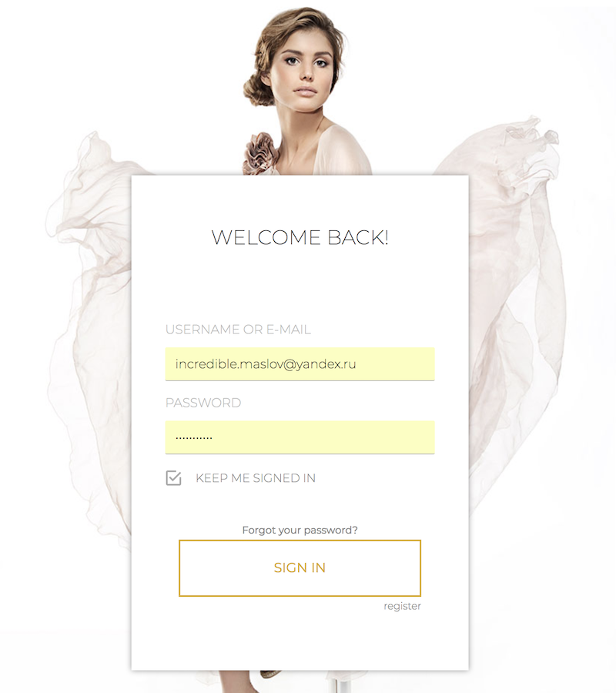Screen dimensions: 616x693
Task: Click the blank space beneath the welcome heading
Action: 300,283
